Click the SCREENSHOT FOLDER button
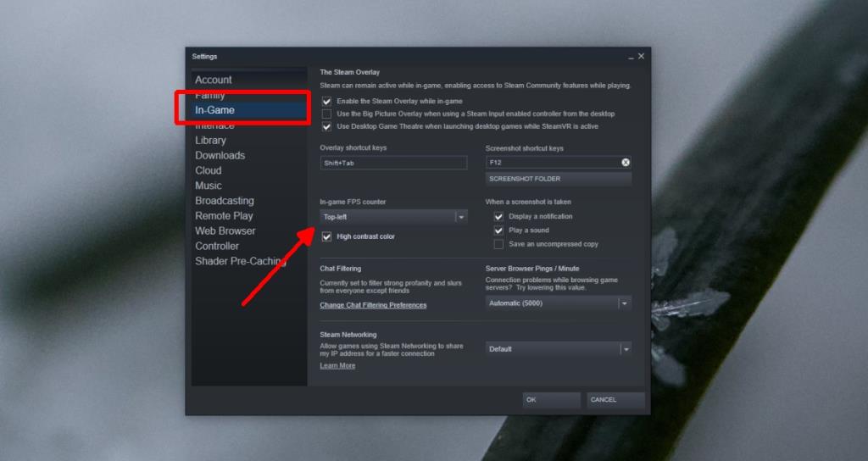This screenshot has height=461, width=868. point(558,179)
